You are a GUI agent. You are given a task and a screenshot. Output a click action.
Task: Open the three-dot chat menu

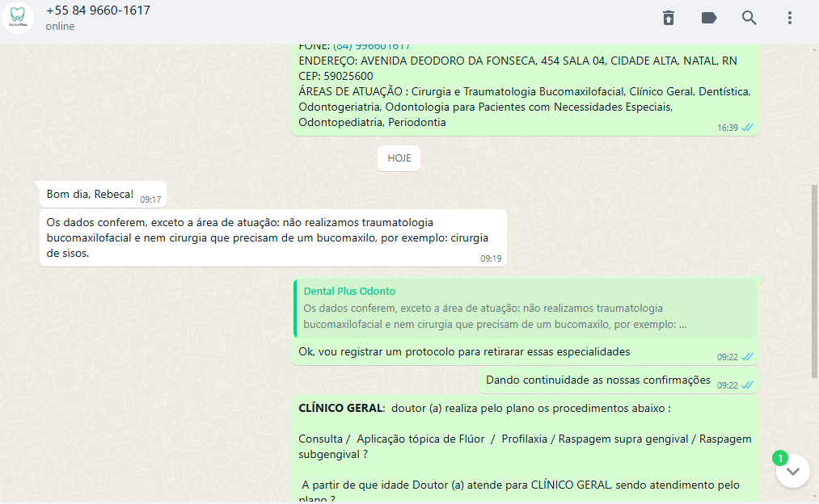coord(790,18)
